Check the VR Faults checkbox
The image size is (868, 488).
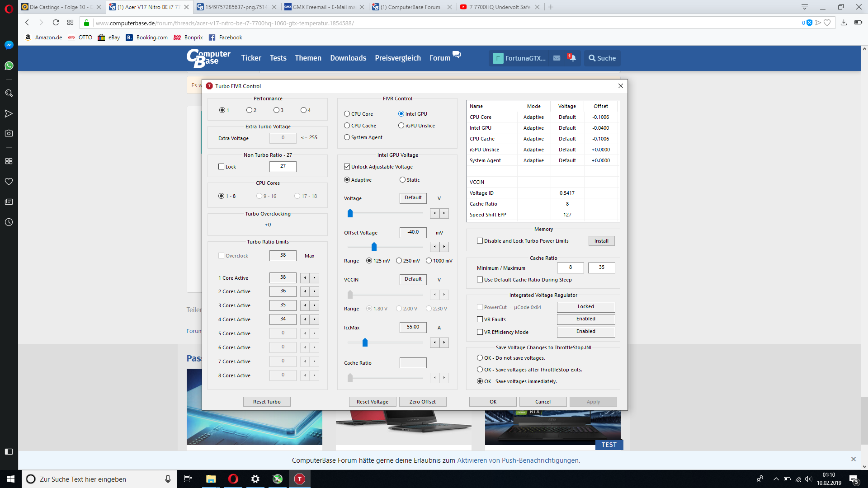pyautogui.click(x=480, y=319)
